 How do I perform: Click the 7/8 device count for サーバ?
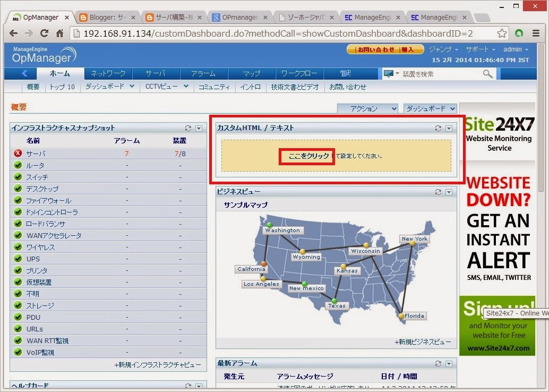click(x=180, y=154)
